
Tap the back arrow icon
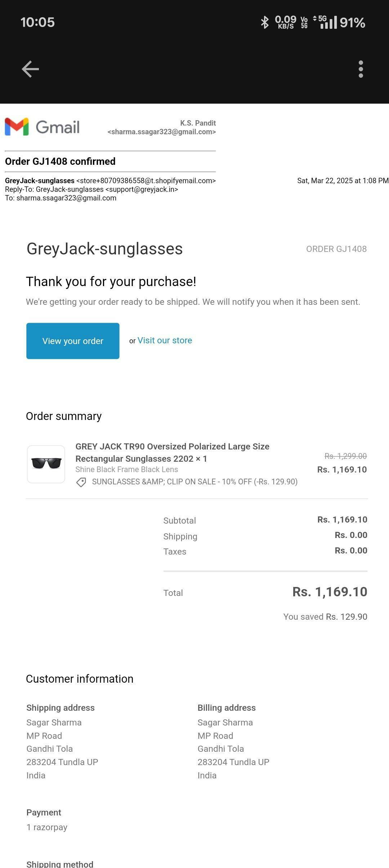[30, 69]
